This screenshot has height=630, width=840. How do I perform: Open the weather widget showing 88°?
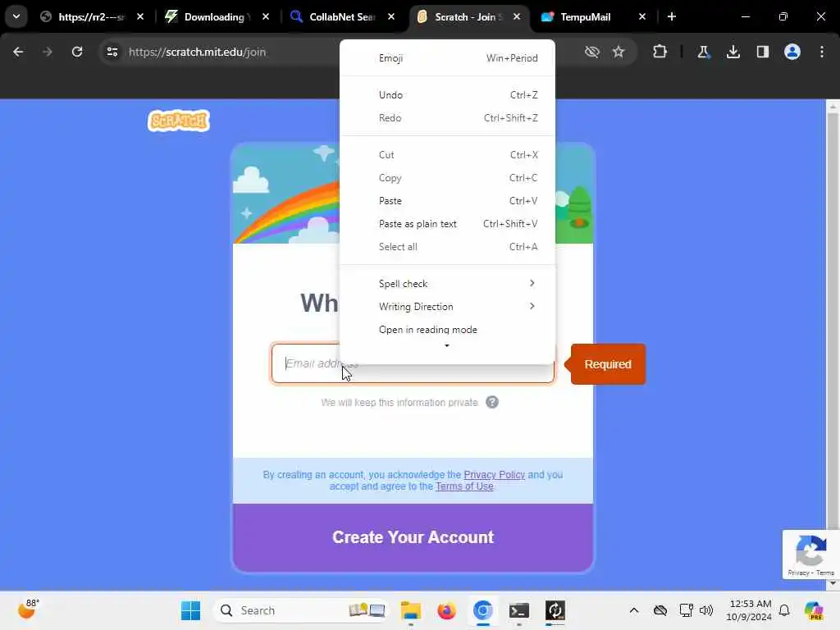28,609
